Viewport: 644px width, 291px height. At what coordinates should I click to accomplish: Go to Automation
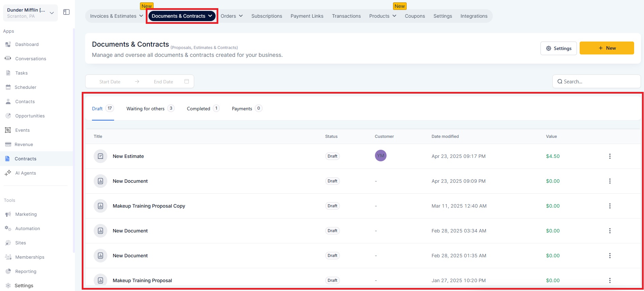coord(27,228)
